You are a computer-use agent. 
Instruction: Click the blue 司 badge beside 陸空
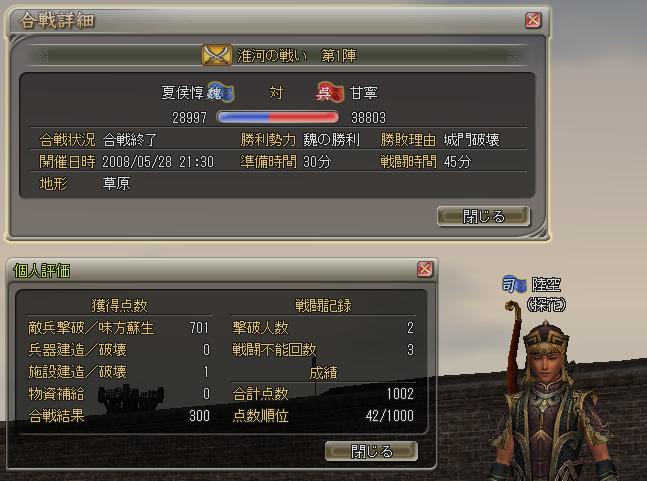point(514,285)
